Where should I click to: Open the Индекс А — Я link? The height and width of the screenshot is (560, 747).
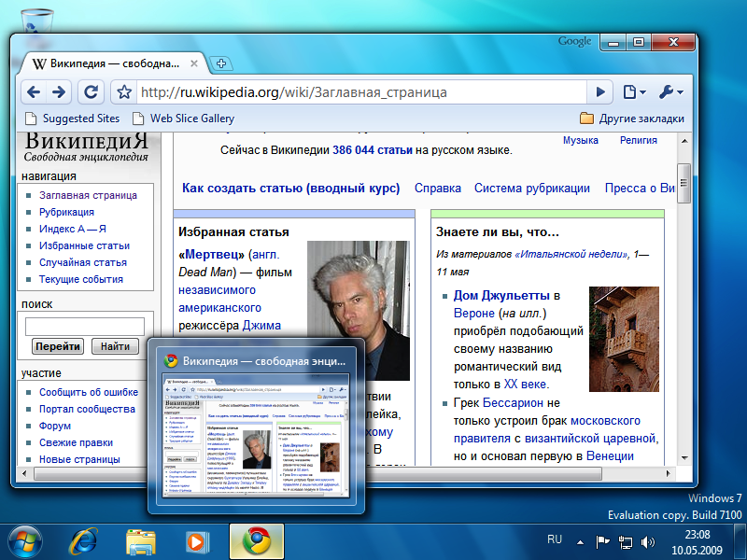(73, 229)
